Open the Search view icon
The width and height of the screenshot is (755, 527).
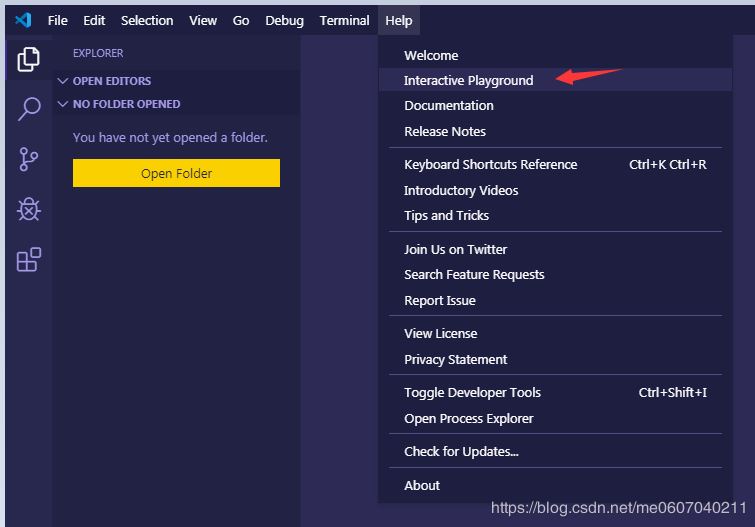tap(29, 109)
